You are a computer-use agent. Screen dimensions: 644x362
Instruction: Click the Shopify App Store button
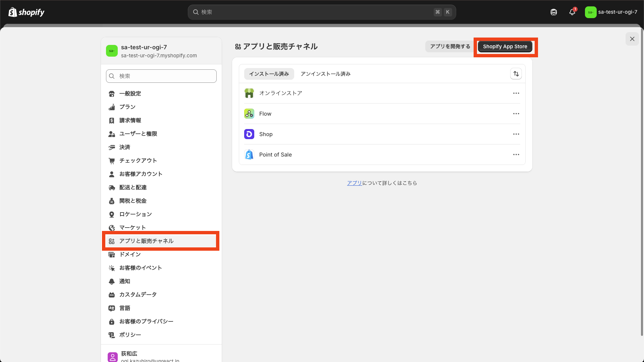(505, 47)
